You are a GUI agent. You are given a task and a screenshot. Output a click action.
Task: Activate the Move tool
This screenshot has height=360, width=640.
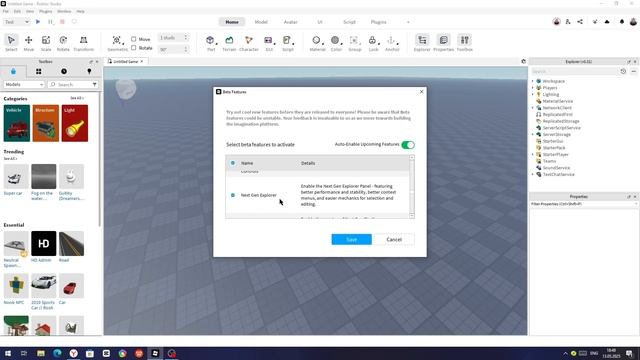click(x=29, y=43)
